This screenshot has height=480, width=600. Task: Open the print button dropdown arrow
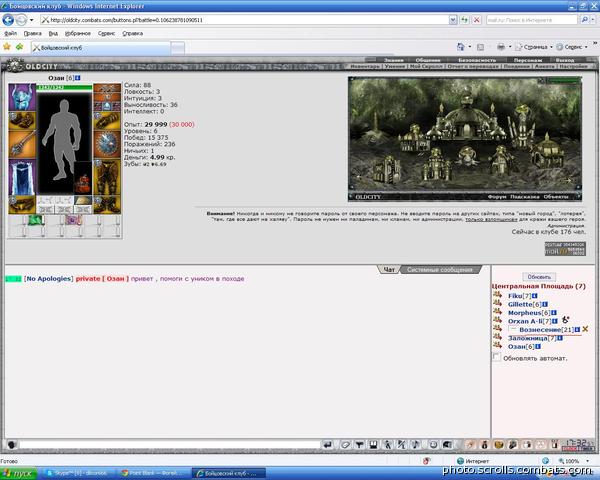pyautogui.click(x=510, y=47)
